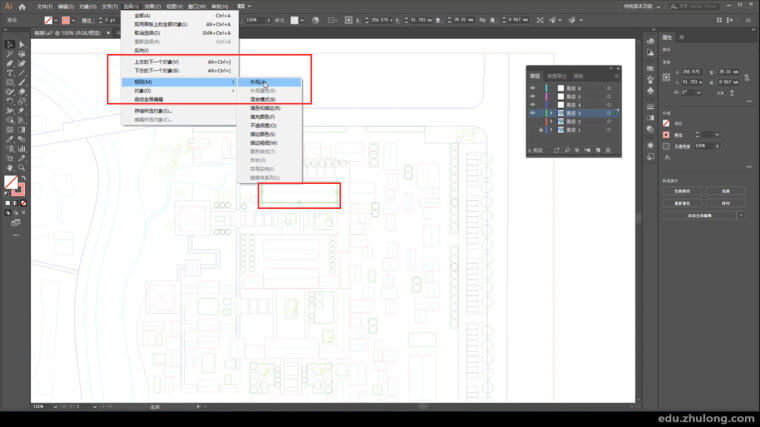Click 全部 (Select All) menu entry
Viewport: 760px width, 427px height.
(143, 16)
